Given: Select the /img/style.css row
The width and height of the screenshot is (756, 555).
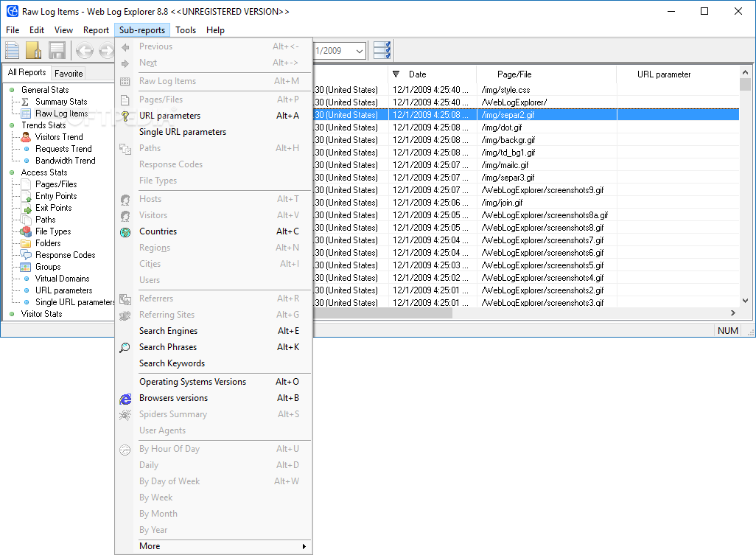Looking at the screenshot, I should [x=526, y=90].
